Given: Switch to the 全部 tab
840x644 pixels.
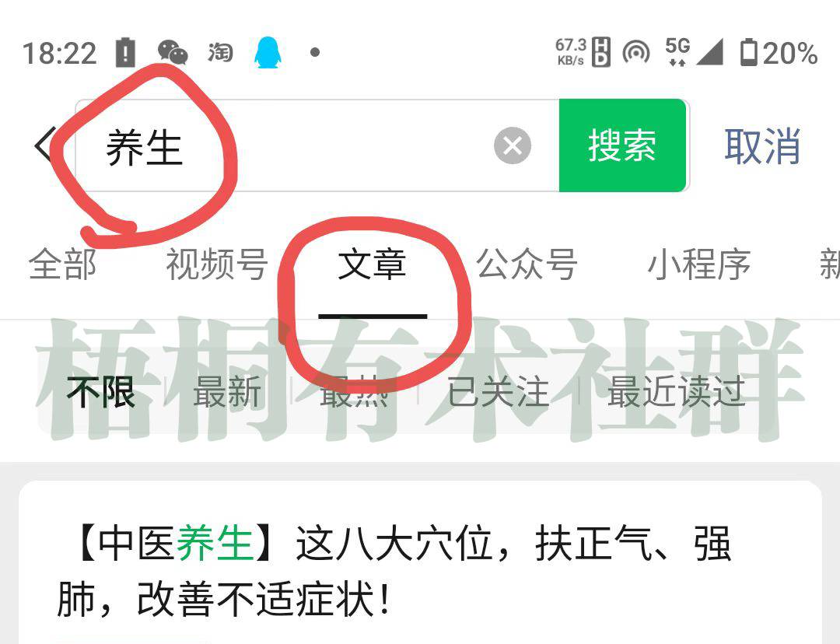Looking at the screenshot, I should tap(62, 264).
